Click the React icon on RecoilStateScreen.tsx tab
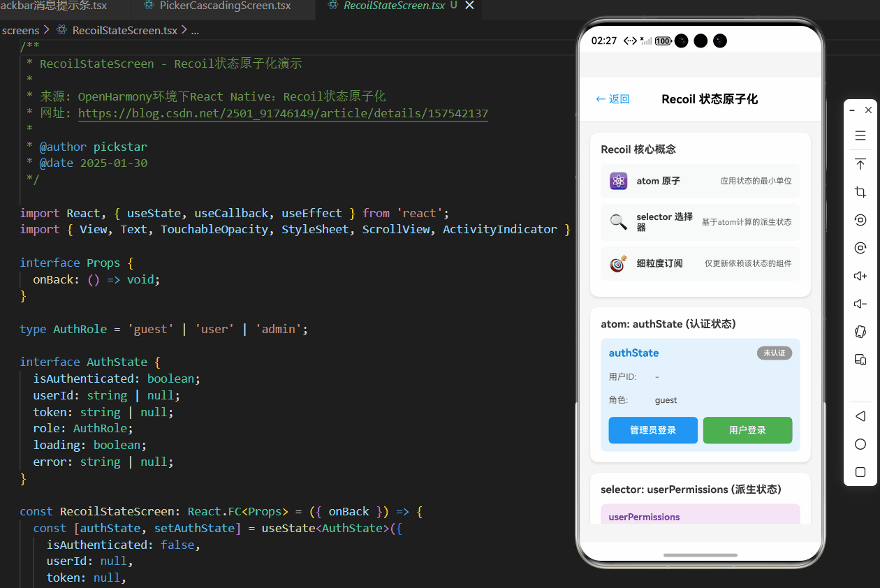Image resolution: width=880 pixels, height=588 pixels. pos(332,6)
